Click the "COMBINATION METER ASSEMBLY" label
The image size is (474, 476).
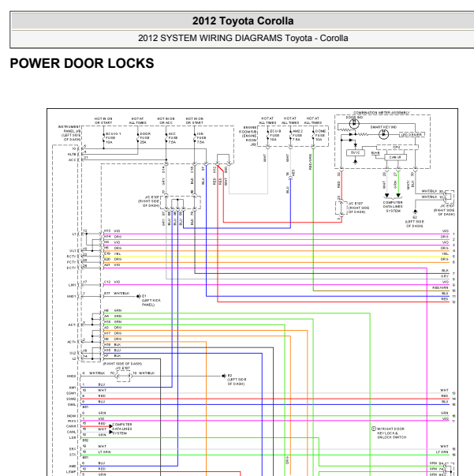[x=382, y=113]
